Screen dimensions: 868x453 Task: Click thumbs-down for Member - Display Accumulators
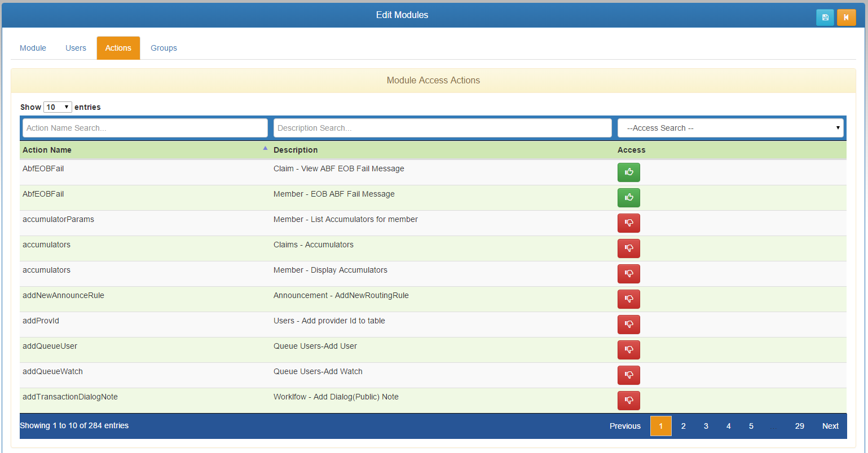[x=628, y=274]
